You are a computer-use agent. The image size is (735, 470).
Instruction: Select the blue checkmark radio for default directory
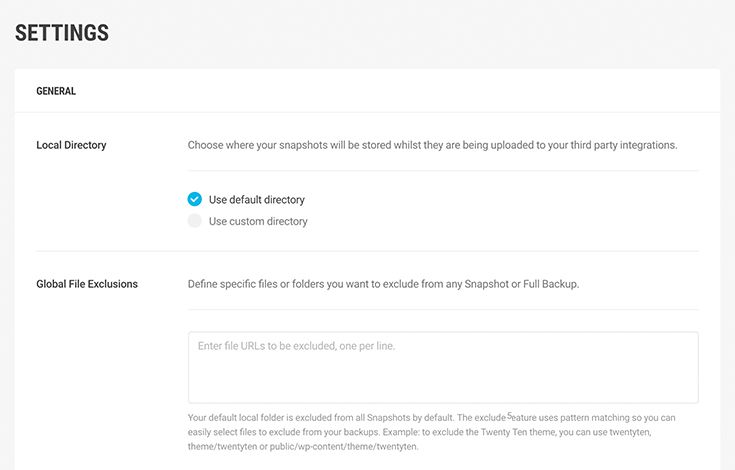click(x=195, y=199)
